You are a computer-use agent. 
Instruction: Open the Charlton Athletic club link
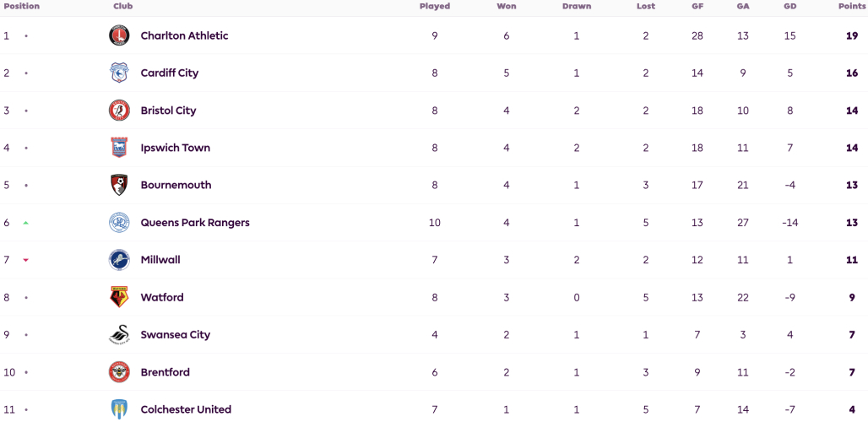pyautogui.click(x=184, y=36)
